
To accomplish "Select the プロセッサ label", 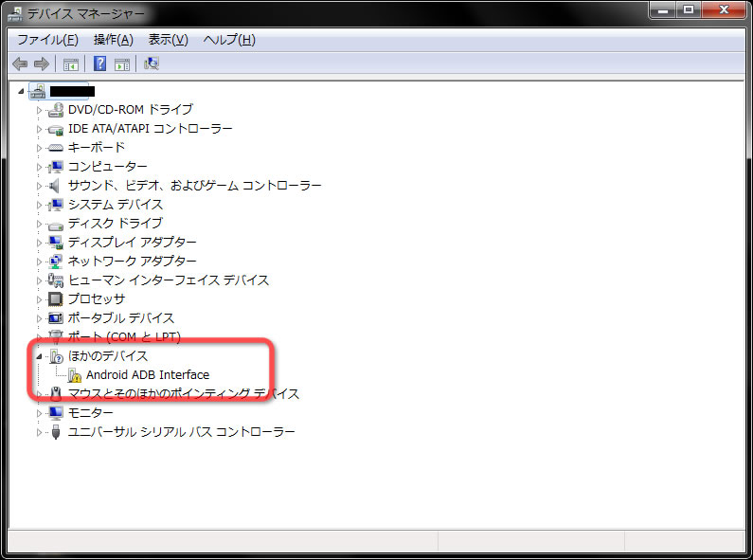I will click(97, 298).
